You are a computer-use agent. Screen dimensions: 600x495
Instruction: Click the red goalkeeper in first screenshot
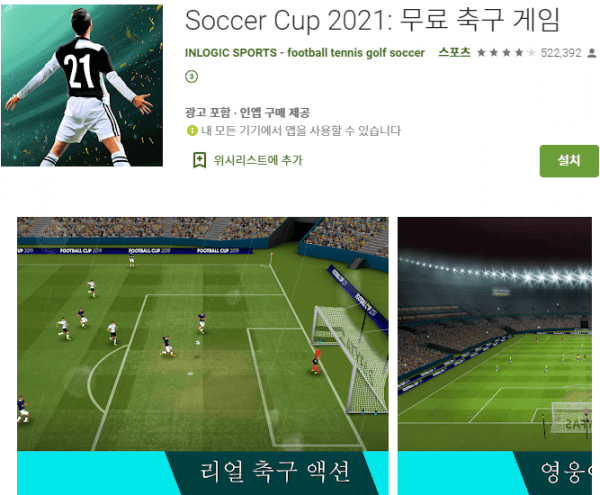(316, 360)
